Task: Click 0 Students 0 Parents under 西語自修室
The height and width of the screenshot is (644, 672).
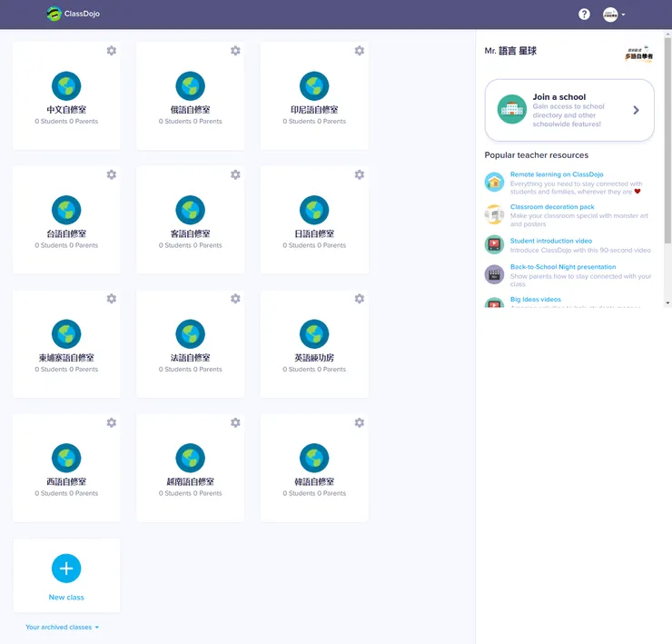Action: coord(66,493)
